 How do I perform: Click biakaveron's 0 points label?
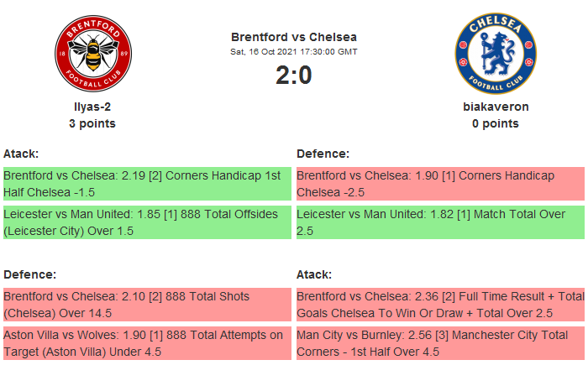pyautogui.click(x=496, y=123)
